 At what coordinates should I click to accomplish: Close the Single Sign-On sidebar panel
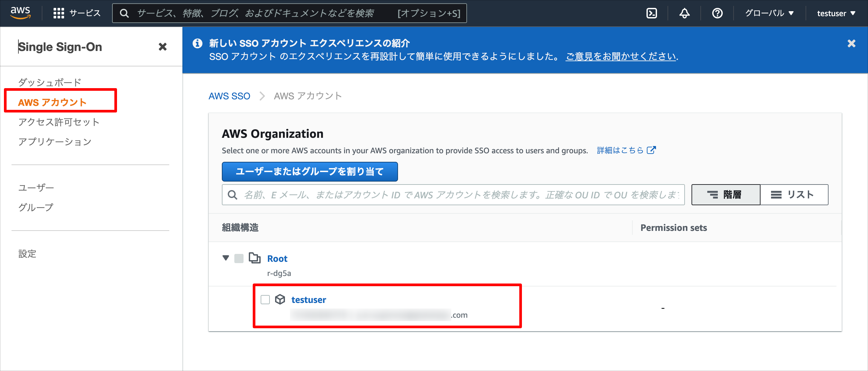[163, 47]
